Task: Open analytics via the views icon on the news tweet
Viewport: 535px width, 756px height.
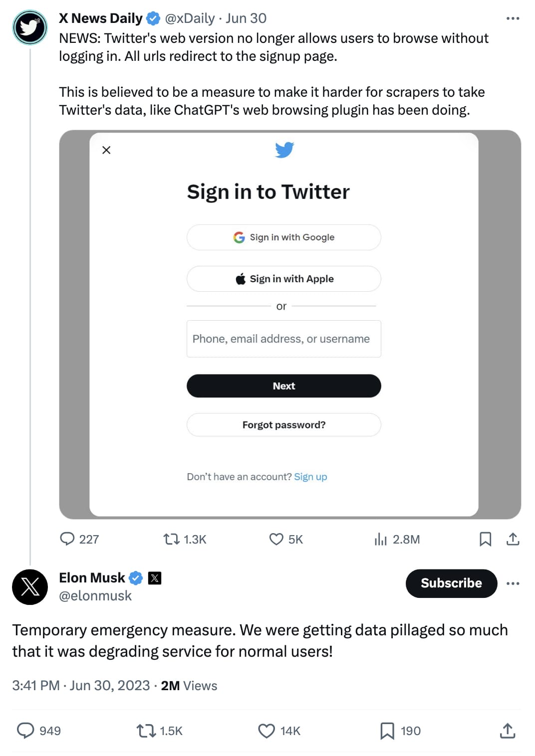Action: (x=381, y=539)
